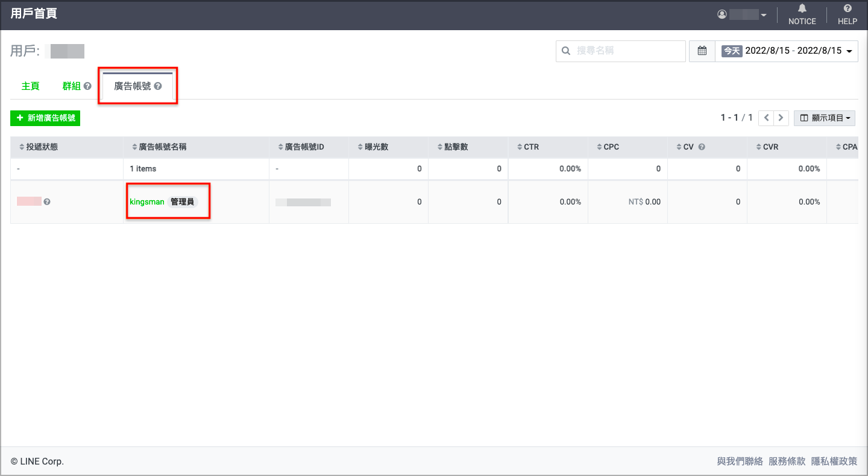Sort by 曝光數 column
The height and width of the screenshot is (476, 868).
(x=372, y=147)
